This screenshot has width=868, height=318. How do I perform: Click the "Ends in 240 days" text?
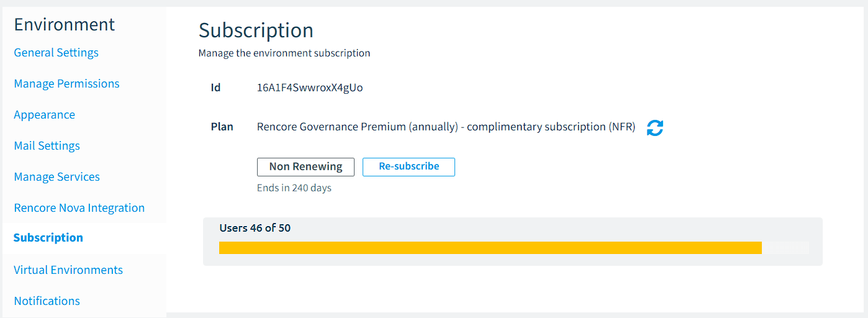[294, 188]
